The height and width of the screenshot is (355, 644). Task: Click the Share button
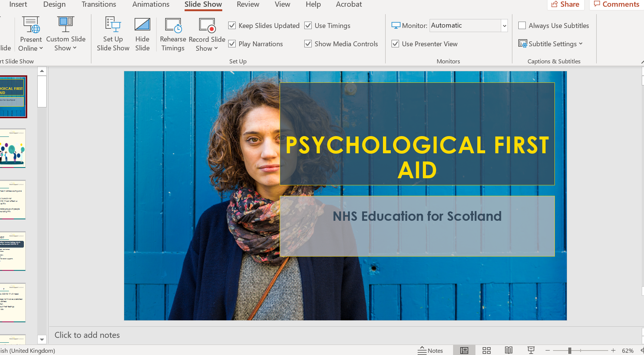(x=565, y=4)
